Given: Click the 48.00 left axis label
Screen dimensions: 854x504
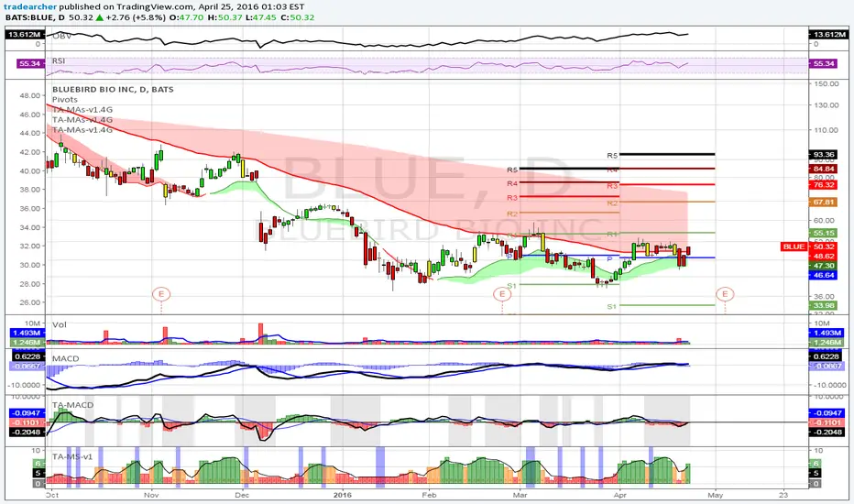Looking at the screenshot, I should coord(29,96).
